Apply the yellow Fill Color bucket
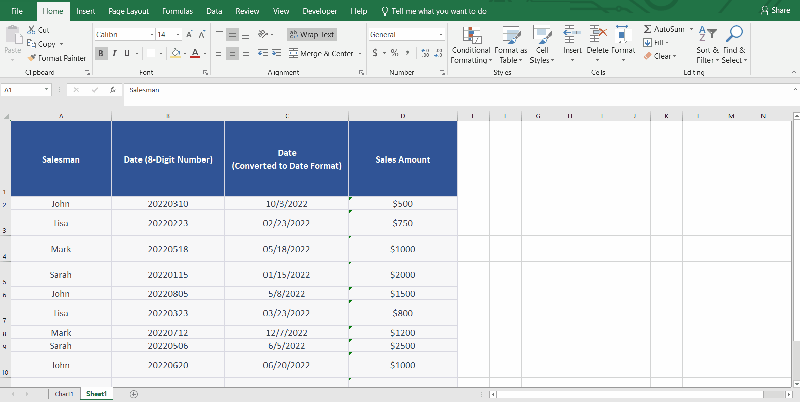This screenshot has width=800, height=402. (x=176, y=53)
